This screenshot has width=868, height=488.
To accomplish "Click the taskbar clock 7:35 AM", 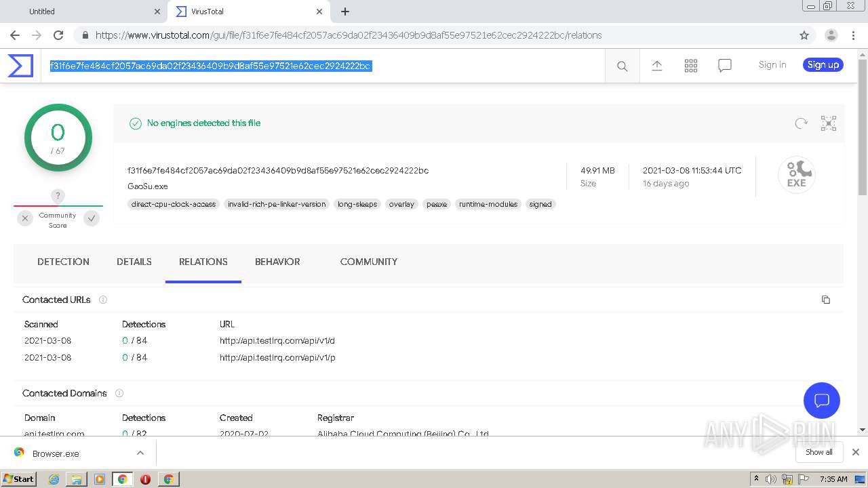I will 833,479.
